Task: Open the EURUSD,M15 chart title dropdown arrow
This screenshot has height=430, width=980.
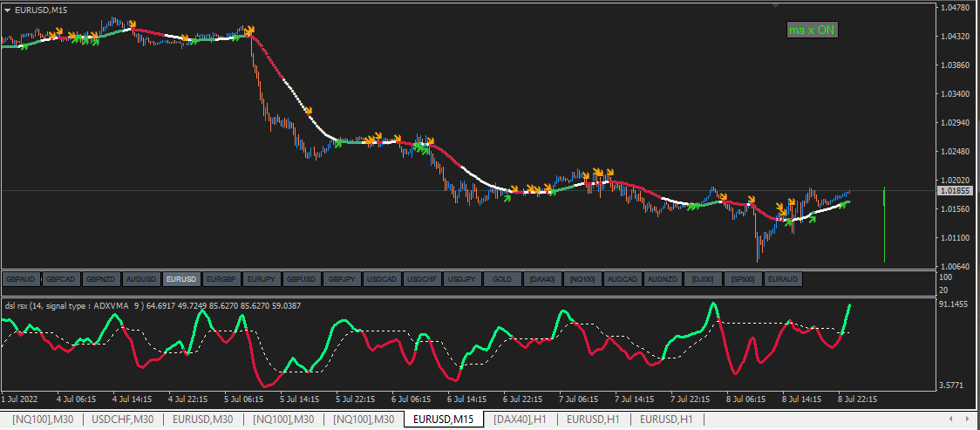Action: pos(8,10)
